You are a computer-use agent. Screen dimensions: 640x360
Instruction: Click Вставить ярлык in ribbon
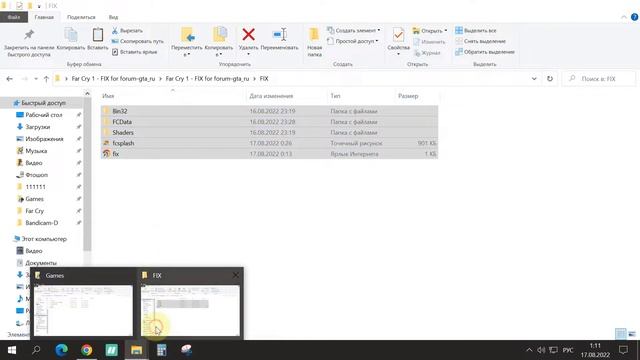point(134,52)
